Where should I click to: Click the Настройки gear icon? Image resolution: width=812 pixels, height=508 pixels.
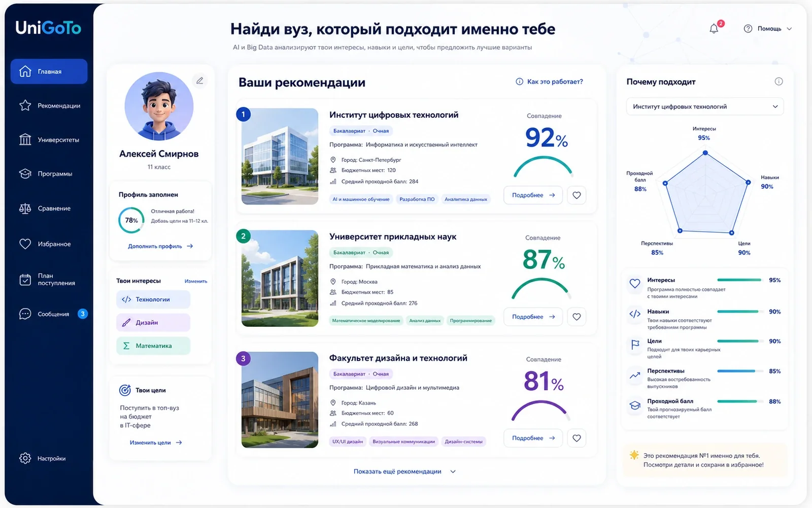coord(25,458)
